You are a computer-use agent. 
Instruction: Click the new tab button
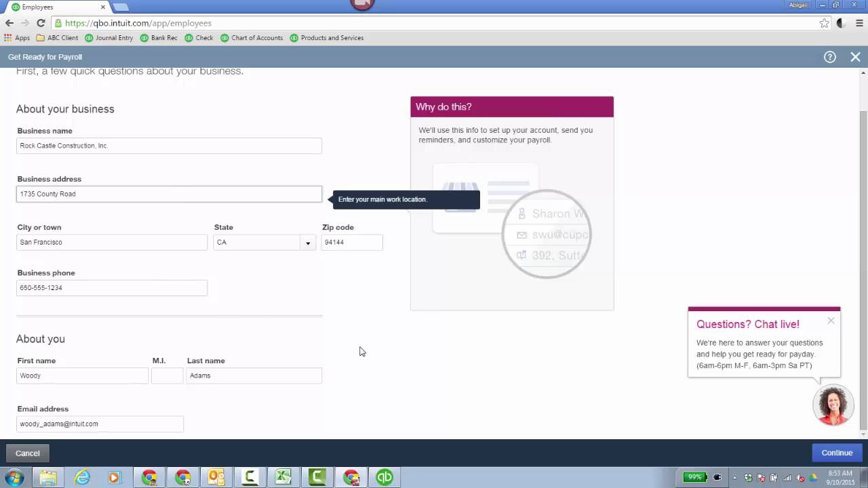(x=121, y=7)
